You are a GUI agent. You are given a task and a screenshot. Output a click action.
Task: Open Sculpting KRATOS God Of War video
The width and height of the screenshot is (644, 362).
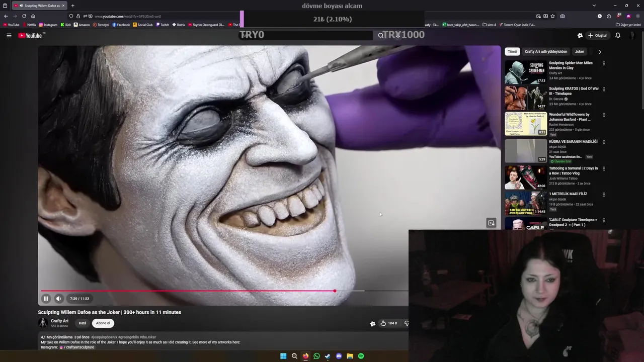(574, 91)
